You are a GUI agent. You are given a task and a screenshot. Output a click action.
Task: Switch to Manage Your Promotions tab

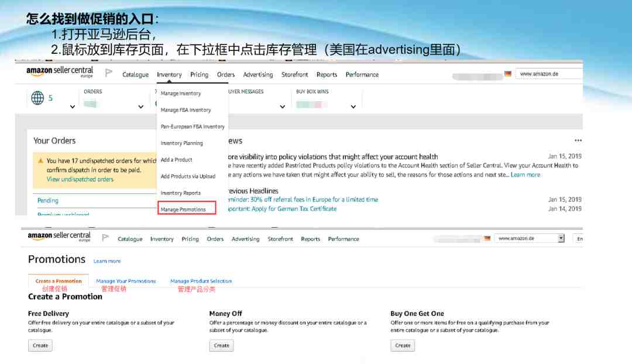[x=126, y=281]
